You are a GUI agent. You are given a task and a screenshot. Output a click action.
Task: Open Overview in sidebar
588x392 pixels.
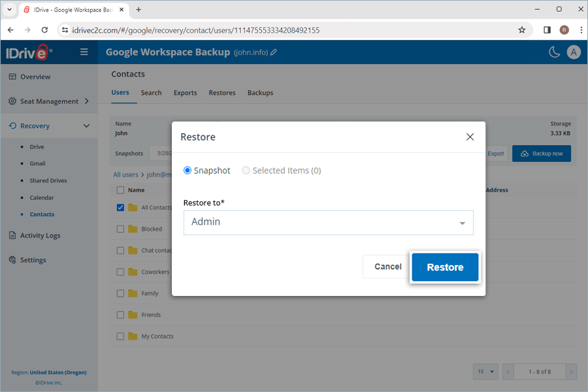[35, 76]
